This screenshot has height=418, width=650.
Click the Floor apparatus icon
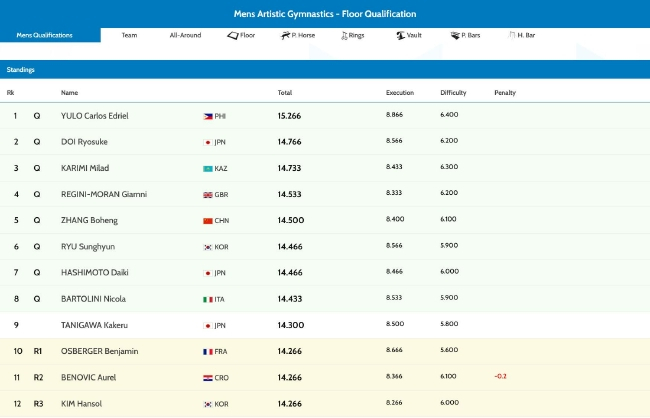[233, 35]
